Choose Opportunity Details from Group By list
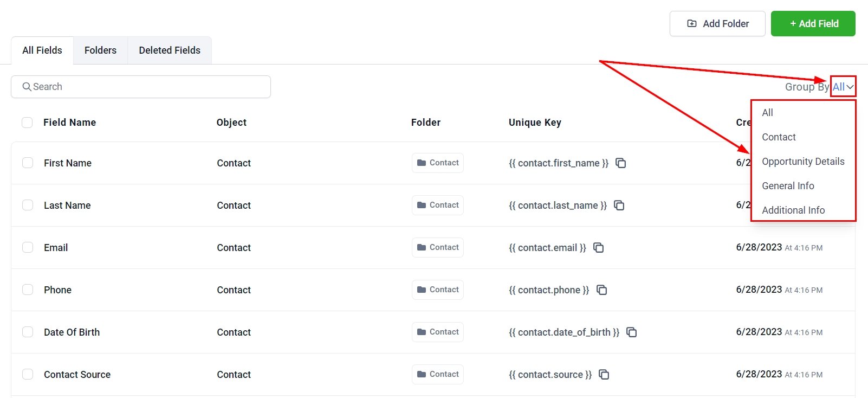The width and height of the screenshot is (868, 398). 803,162
